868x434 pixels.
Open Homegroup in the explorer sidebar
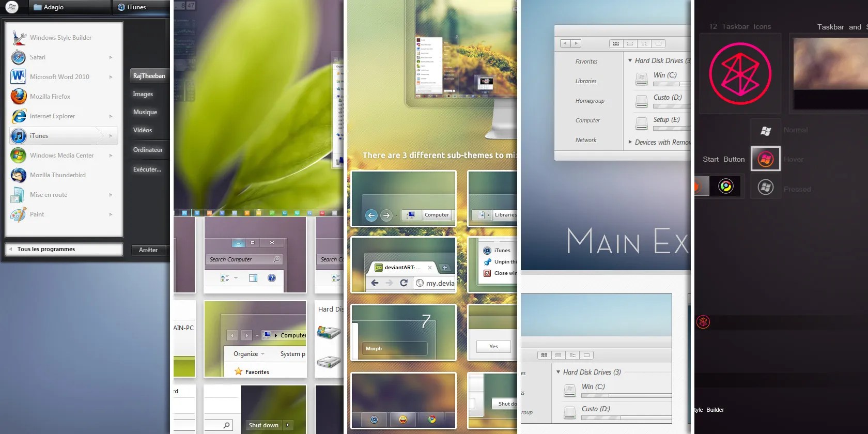click(590, 101)
